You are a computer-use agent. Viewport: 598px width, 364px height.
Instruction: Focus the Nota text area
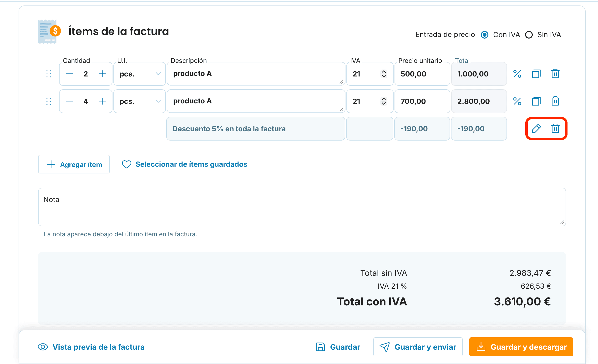(x=302, y=207)
